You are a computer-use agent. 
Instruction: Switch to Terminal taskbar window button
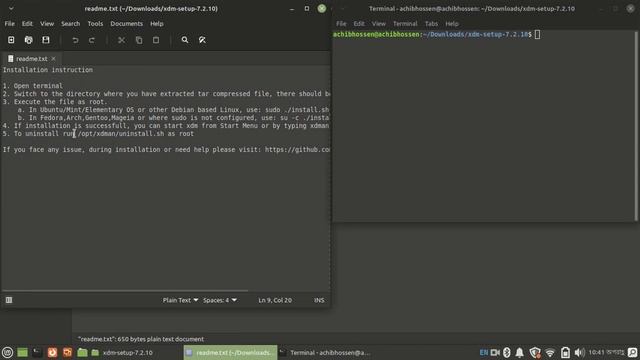click(325, 352)
